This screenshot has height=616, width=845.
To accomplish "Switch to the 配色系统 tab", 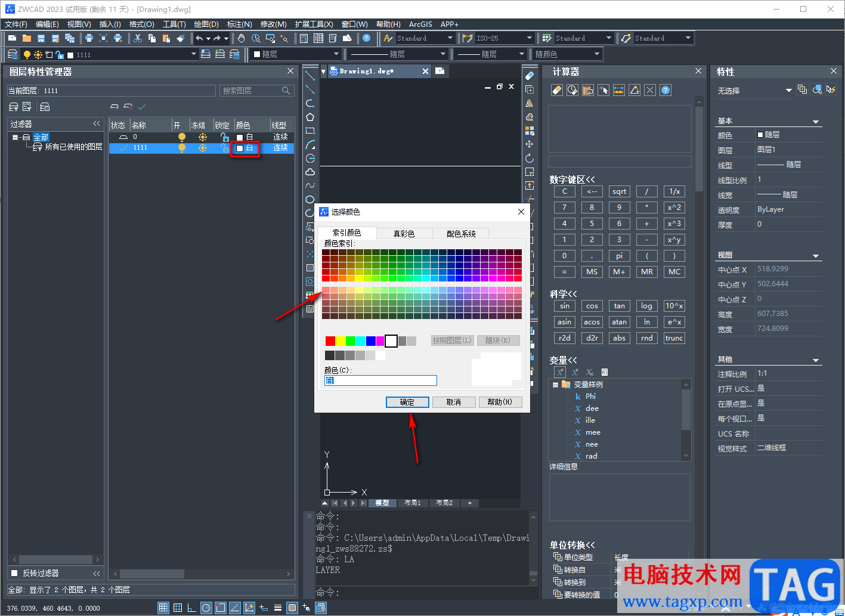I will point(461,233).
